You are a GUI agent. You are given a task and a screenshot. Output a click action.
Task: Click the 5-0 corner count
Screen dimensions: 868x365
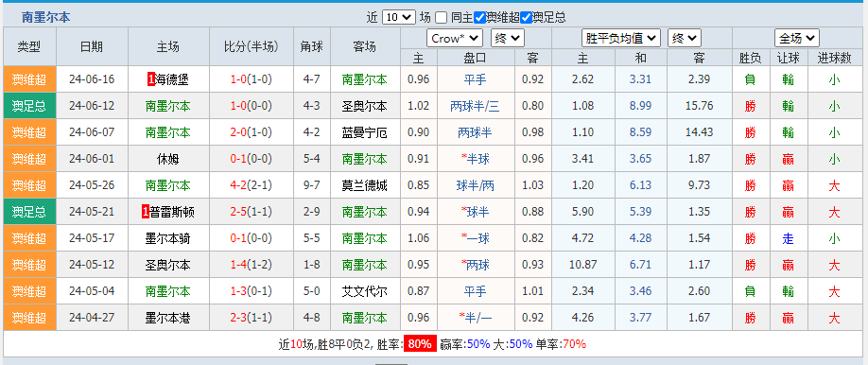[x=312, y=291]
